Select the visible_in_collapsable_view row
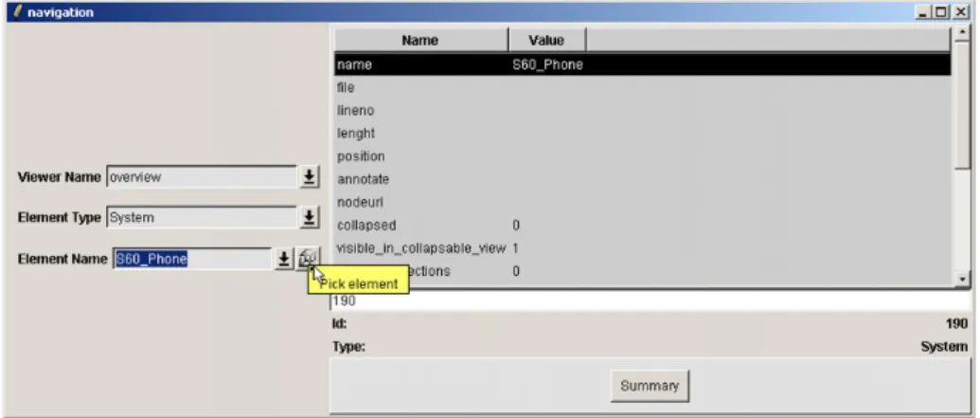 click(x=643, y=248)
